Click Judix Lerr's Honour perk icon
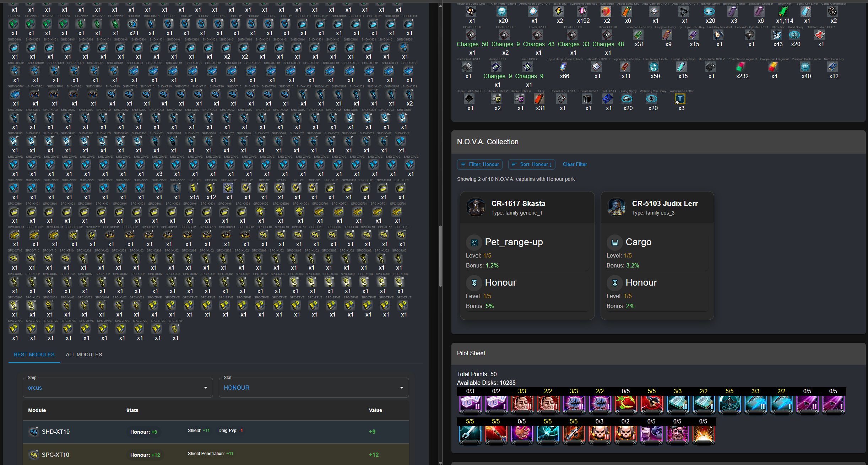 coord(615,283)
